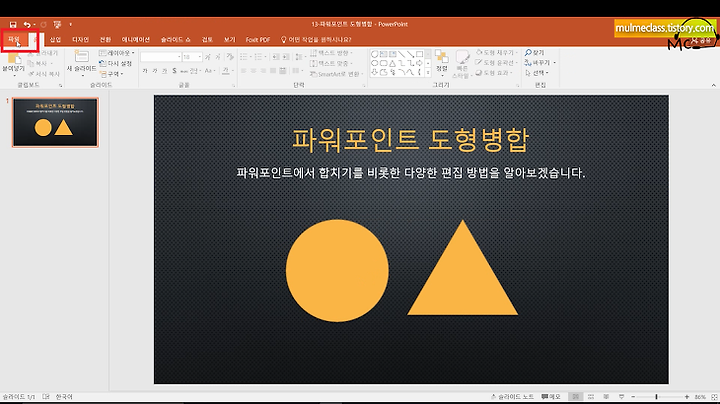The image size is (720, 404).
Task: Click the font color 가 button
Action: [x=225, y=70]
